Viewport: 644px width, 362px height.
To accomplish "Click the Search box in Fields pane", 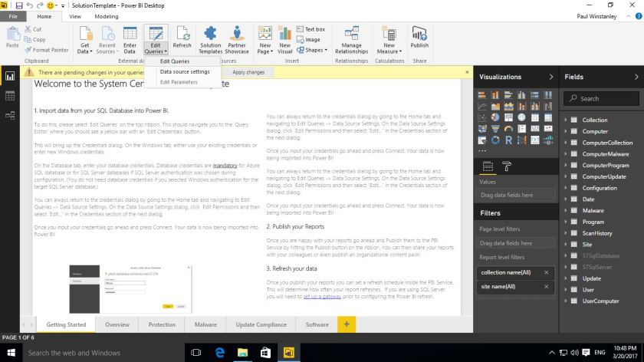I will (x=602, y=98).
